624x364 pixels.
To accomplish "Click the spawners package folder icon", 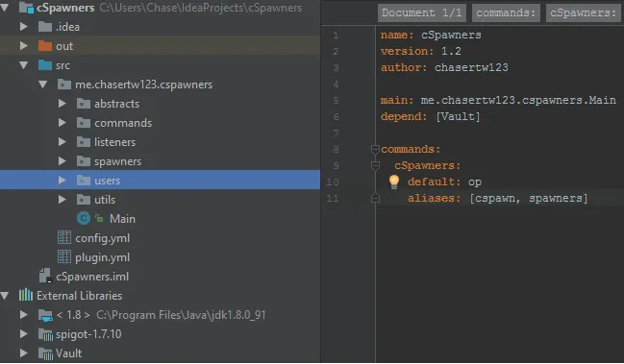I will click(x=84, y=161).
